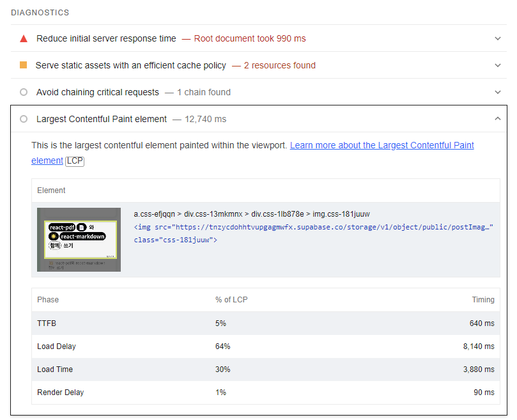This screenshot has width=517, height=420.
Task: Click '2 resources found' text
Action: pos(280,65)
